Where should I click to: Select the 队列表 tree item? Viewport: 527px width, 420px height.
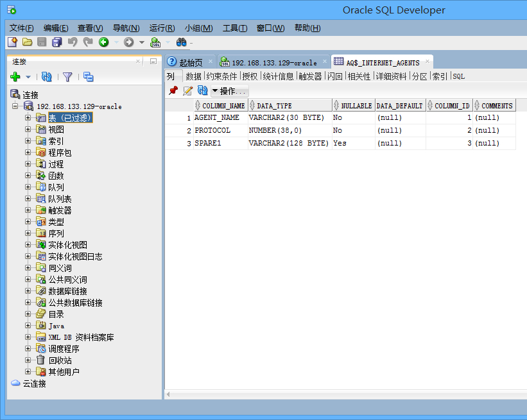tap(60, 199)
